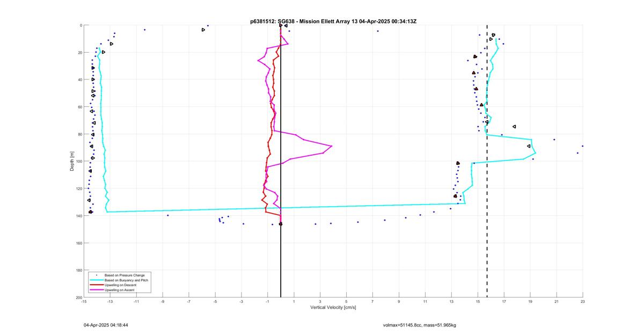Screen dimensions: 644x334
Task: Click the x-axis tick label '-1'
Action: (x=267, y=302)
